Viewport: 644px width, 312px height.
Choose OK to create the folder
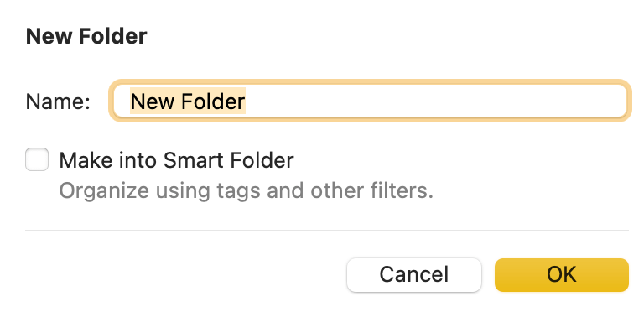tap(562, 274)
